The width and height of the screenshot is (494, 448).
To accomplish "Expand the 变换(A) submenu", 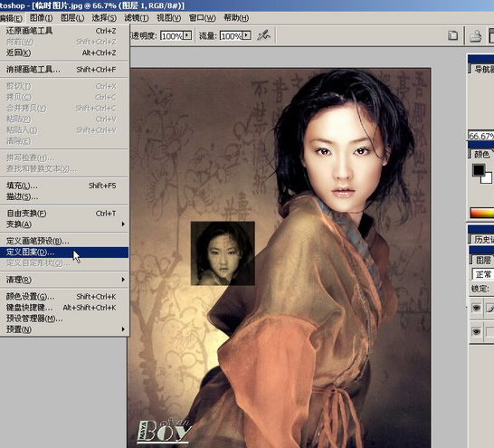I will (x=64, y=224).
